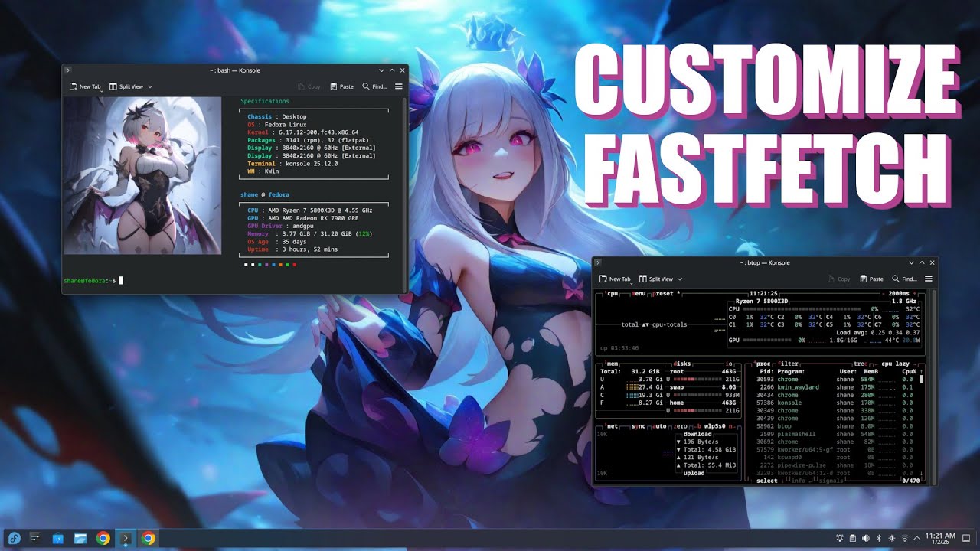
Task: Select the kwin_wayland process row in btop
Action: [x=835, y=387]
